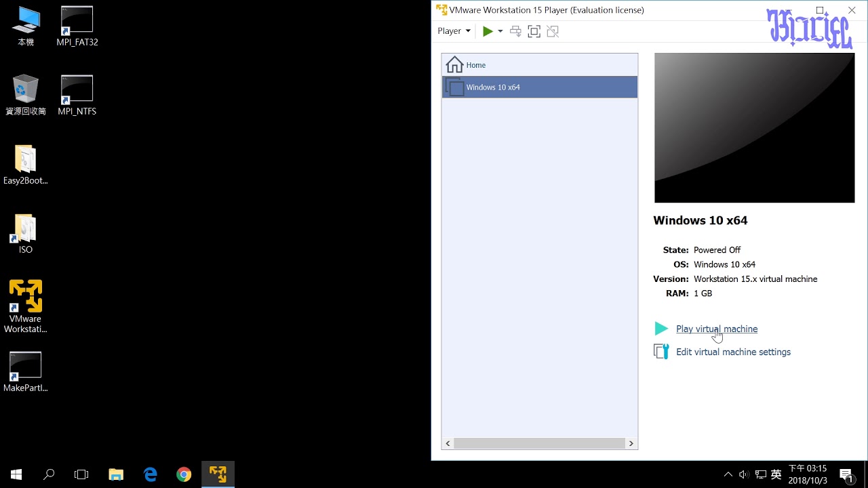Open the Windows Start menu
This screenshot has width=868, height=488.
tap(16, 474)
